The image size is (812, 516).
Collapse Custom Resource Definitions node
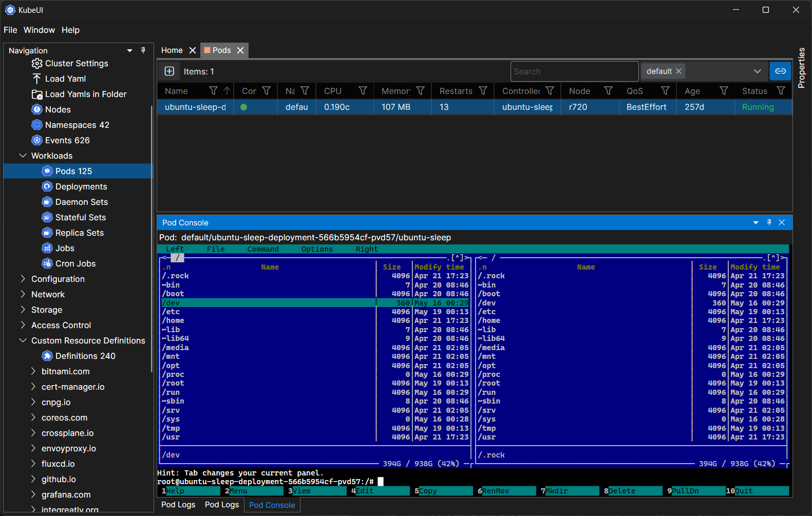tap(23, 340)
